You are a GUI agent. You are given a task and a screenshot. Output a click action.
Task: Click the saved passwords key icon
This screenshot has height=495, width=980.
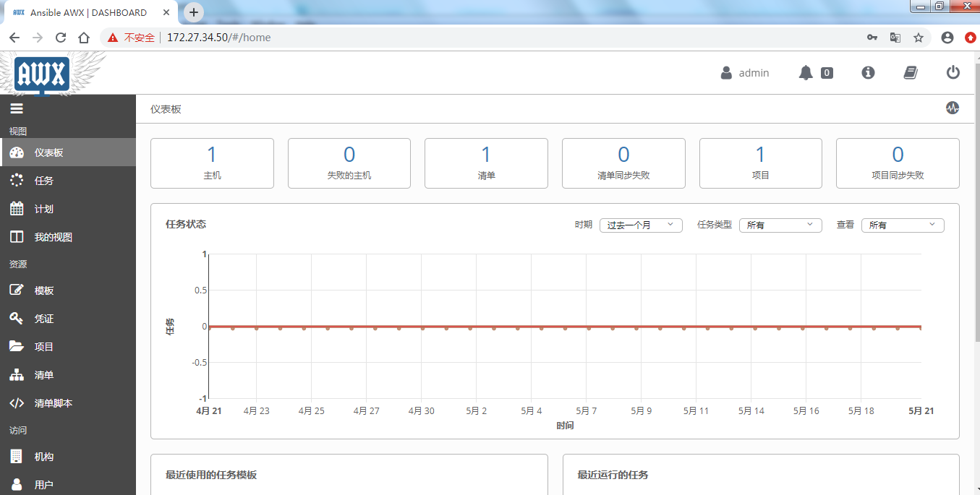pos(872,38)
